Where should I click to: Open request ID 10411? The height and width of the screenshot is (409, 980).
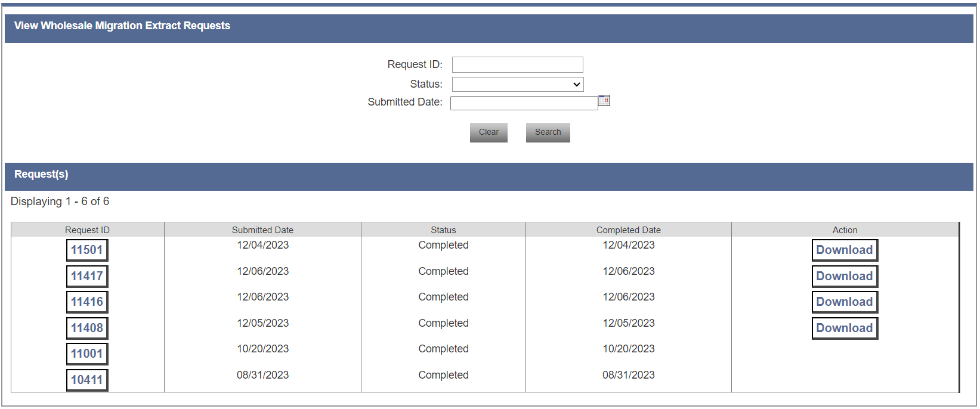pos(87,380)
